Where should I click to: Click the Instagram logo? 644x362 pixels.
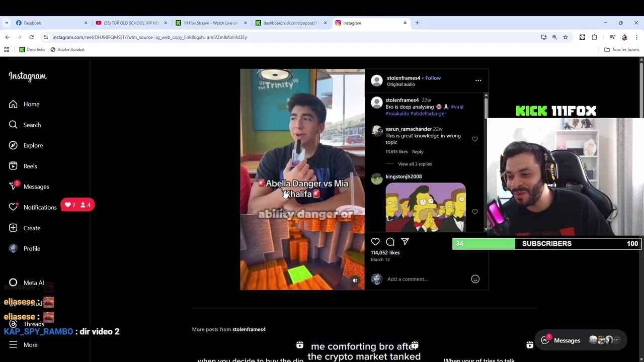coord(27,76)
